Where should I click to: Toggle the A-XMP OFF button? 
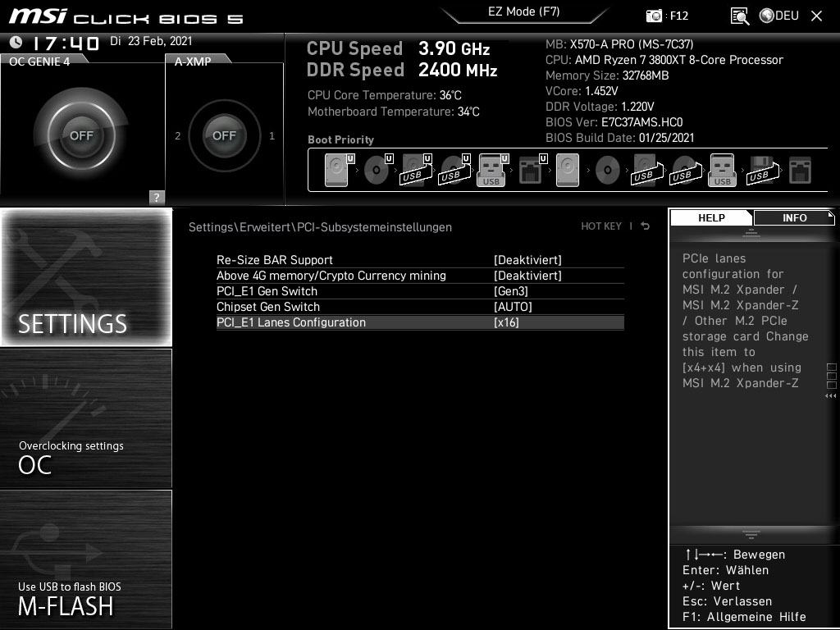pyautogui.click(x=224, y=135)
